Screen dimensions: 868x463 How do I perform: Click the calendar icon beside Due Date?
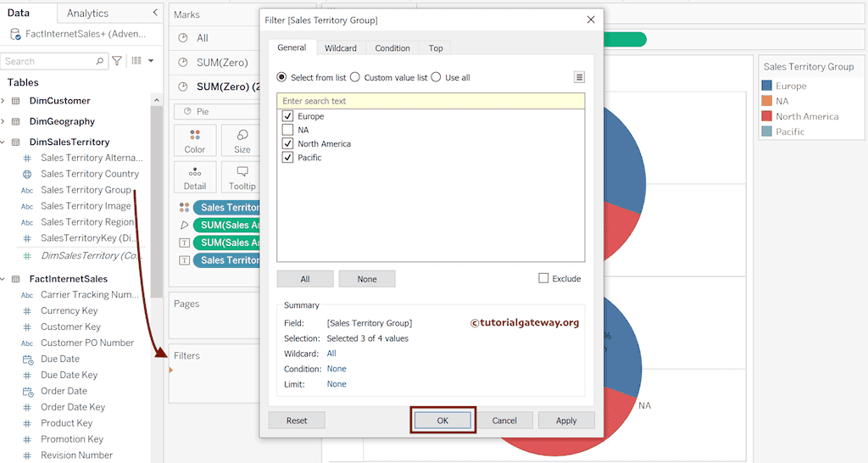coord(28,360)
